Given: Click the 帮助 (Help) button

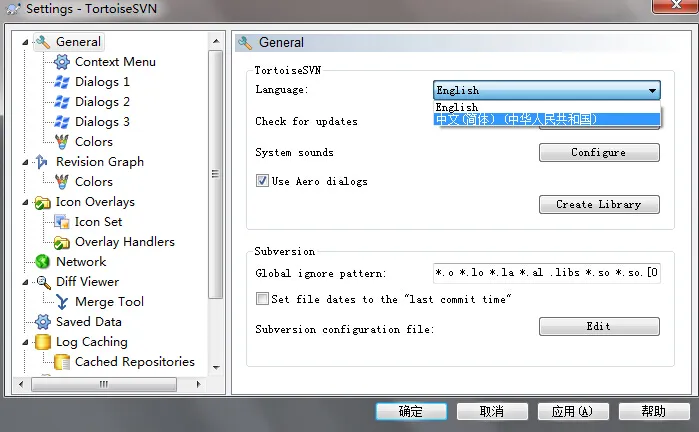Looking at the screenshot, I should (654, 411).
